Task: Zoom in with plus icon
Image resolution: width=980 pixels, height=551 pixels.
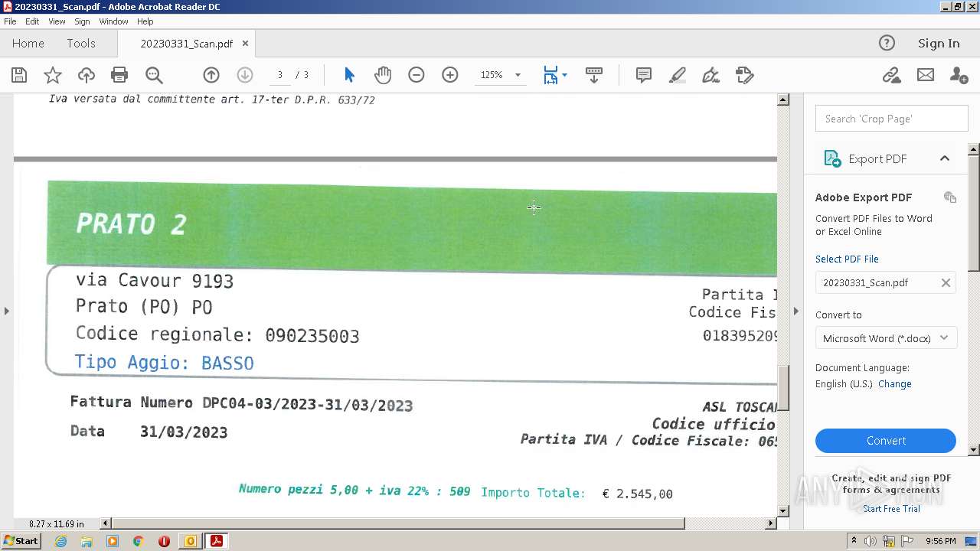Action: 450,75
